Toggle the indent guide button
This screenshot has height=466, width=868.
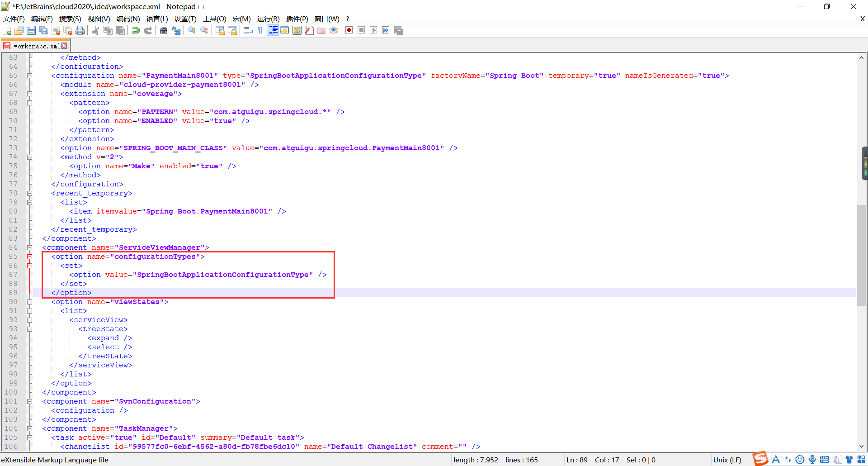(x=273, y=30)
